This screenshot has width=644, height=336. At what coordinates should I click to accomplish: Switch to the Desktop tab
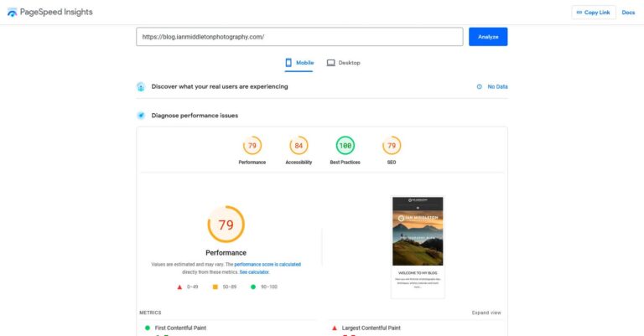344,63
